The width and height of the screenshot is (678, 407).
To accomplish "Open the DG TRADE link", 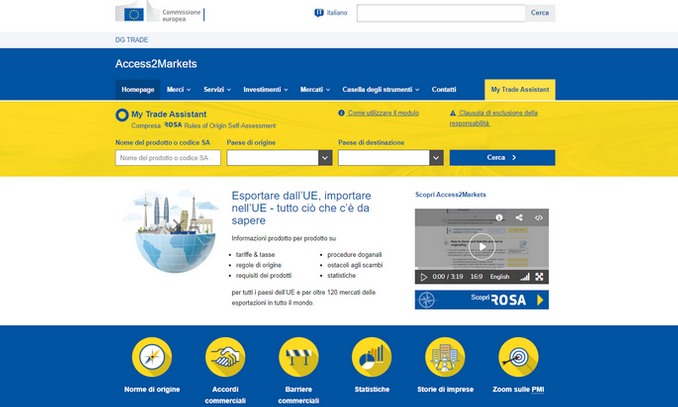I will [x=131, y=40].
